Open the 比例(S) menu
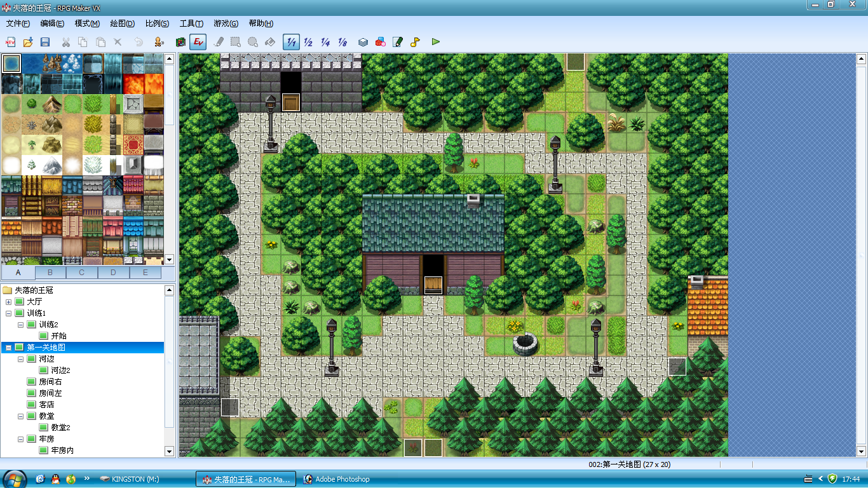The width and height of the screenshot is (868, 488). tap(157, 24)
